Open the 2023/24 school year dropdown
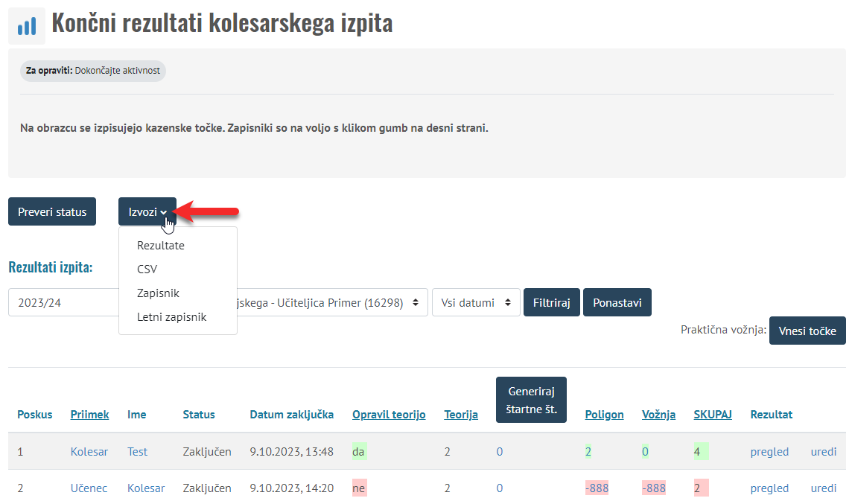The image size is (852, 504). (x=63, y=303)
